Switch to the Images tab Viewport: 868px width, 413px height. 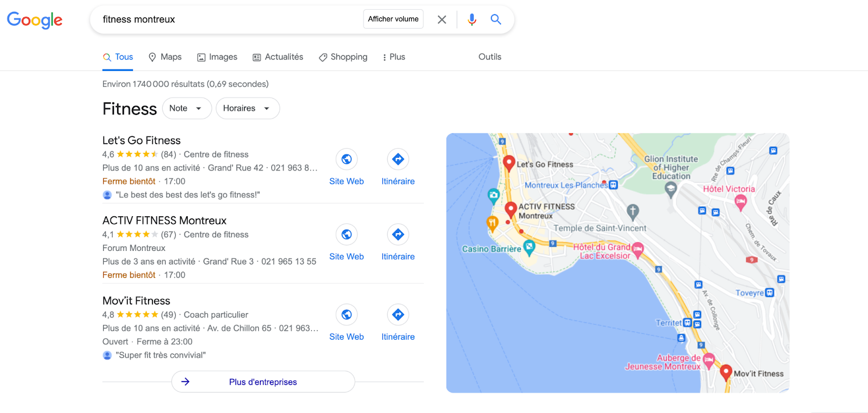coord(217,57)
